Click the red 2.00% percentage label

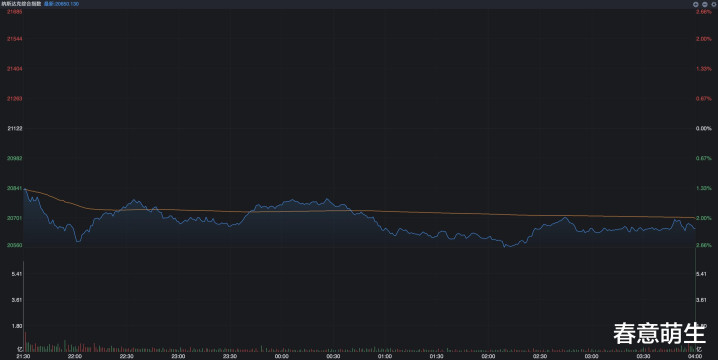coord(704,39)
